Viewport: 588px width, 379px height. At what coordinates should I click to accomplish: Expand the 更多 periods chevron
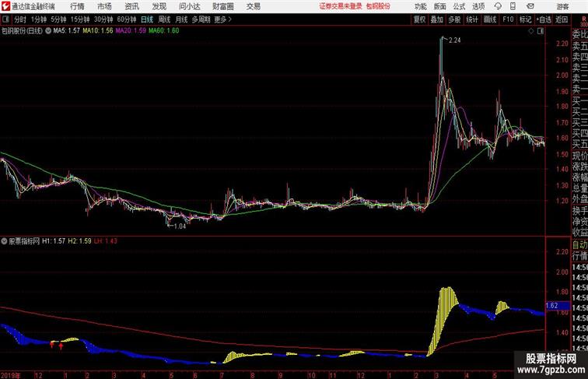coord(230,19)
